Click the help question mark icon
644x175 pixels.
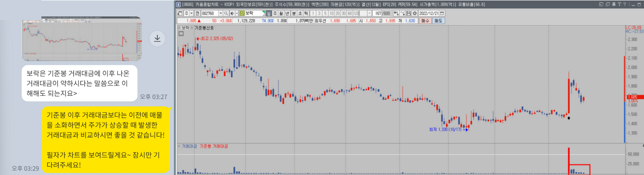click(624, 4)
